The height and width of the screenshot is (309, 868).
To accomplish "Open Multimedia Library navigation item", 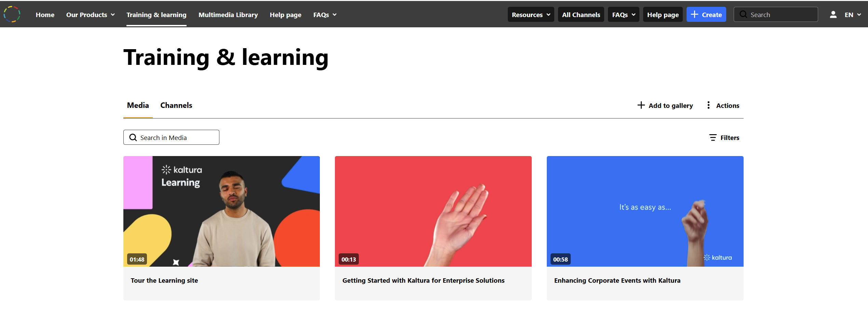I will pos(228,15).
